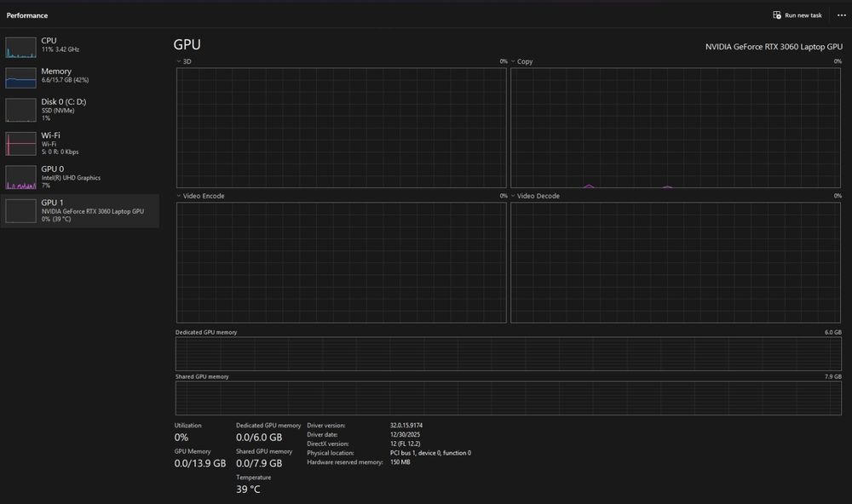The height and width of the screenshot is (504, 852).
Task: Click the Performance page heading
Action: point(27,15)
